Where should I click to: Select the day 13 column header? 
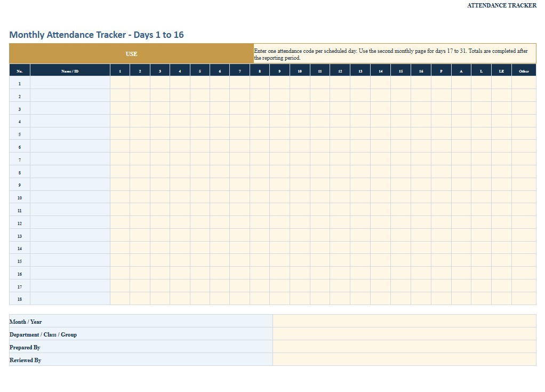tap(360, 70)
